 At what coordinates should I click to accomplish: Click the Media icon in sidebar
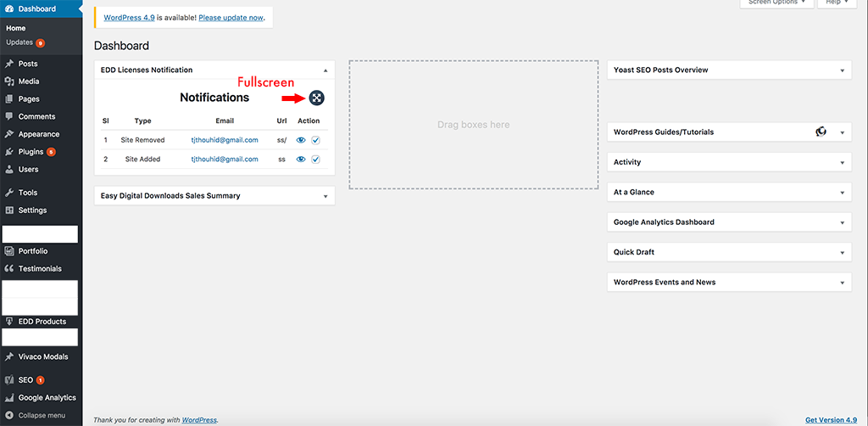point(8,81)
